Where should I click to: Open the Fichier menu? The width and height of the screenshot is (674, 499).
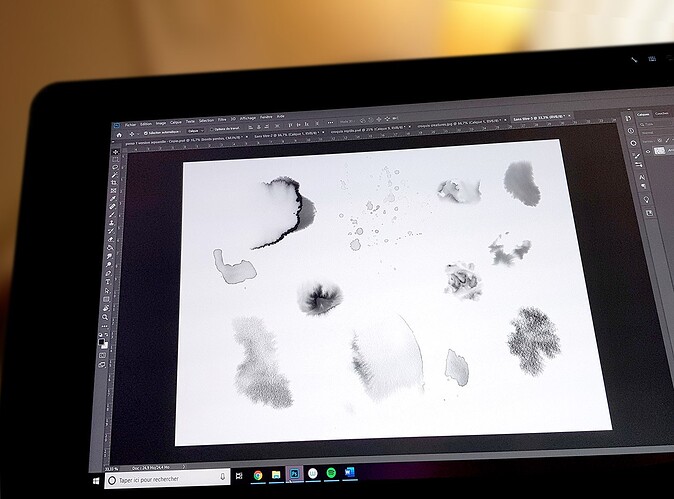[x=130, y=125]
